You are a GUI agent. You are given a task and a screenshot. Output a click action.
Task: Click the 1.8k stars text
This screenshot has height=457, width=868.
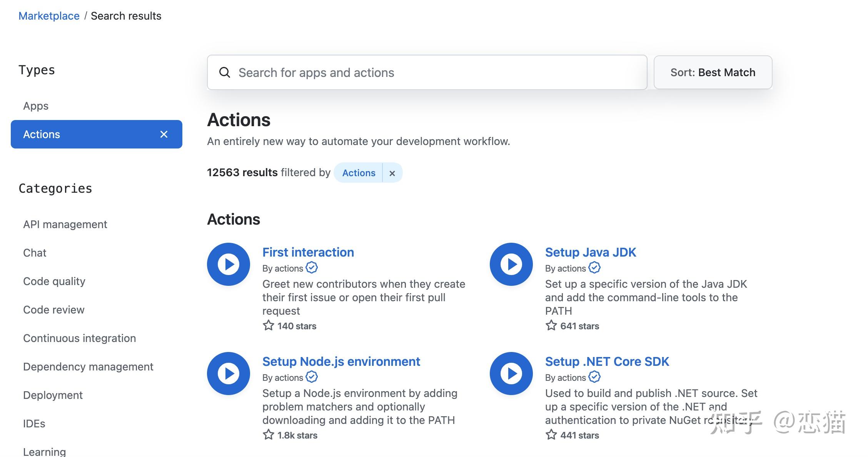[x=297, y=435]
